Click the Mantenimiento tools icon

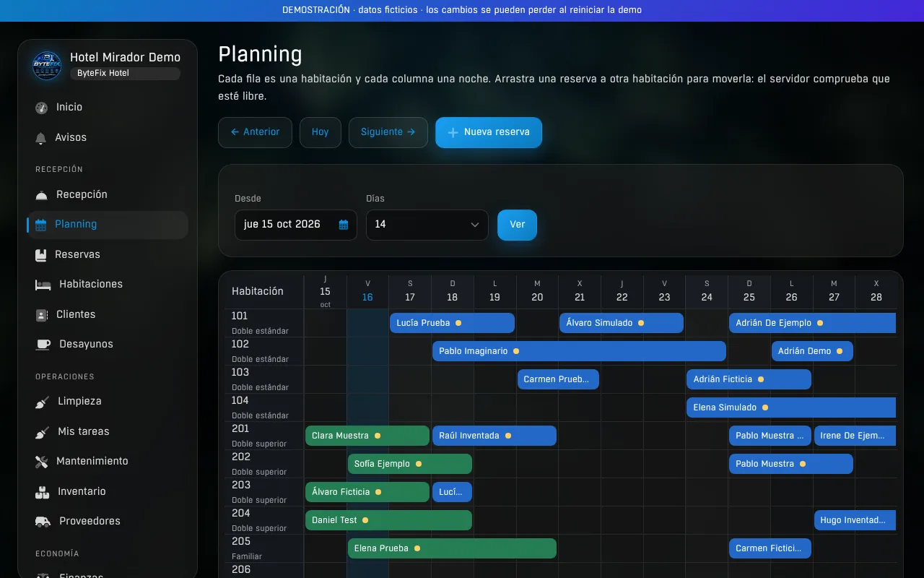click(42, 462)
